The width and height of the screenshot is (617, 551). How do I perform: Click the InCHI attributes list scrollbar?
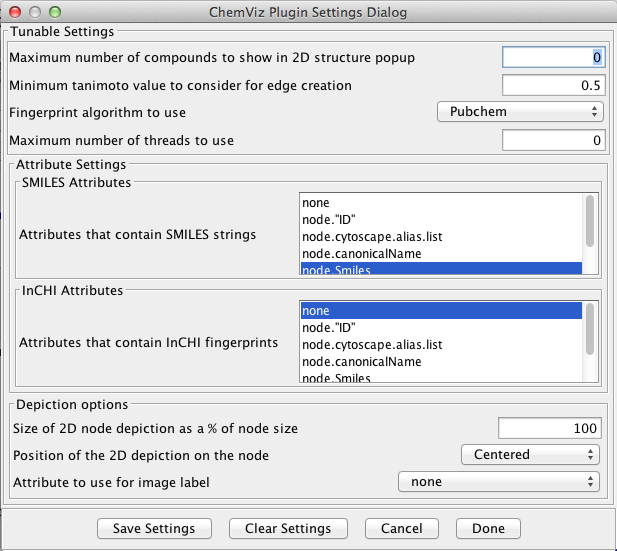(x=591, y=328)
